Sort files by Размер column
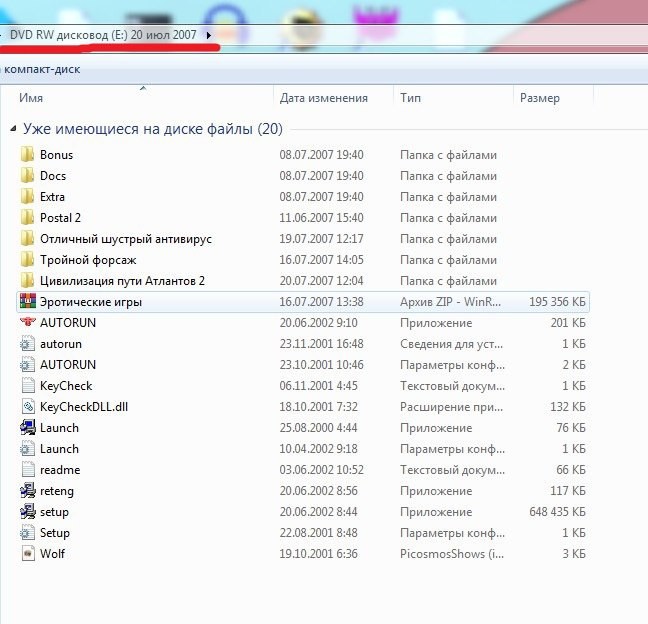 coord(540,98)
